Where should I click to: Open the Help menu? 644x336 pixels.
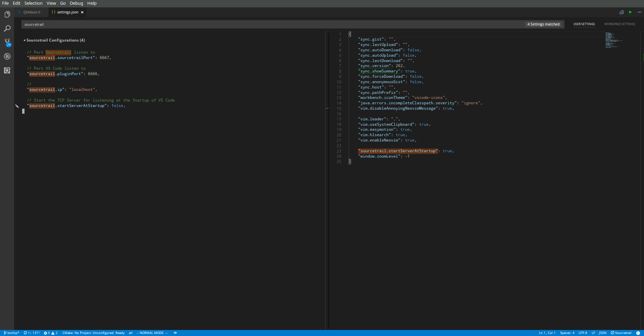[92, 3]
